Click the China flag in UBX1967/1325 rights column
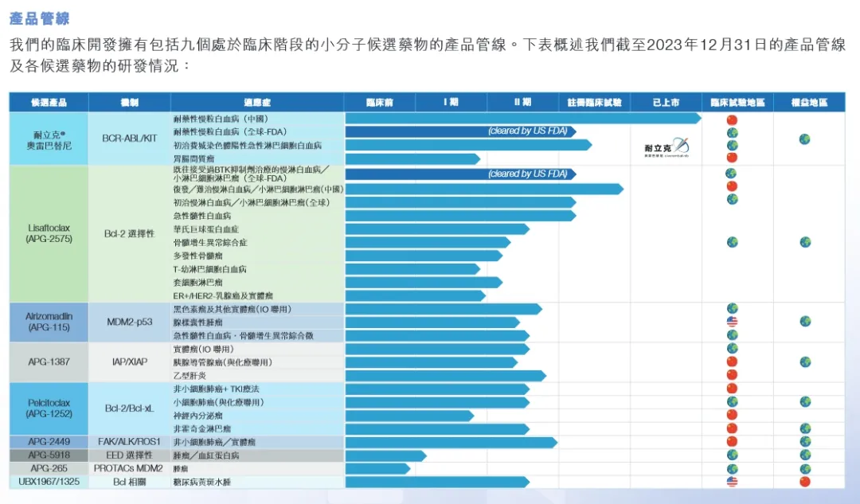Image resolution: width=860 pixels, height=504 pixels. 805,482
